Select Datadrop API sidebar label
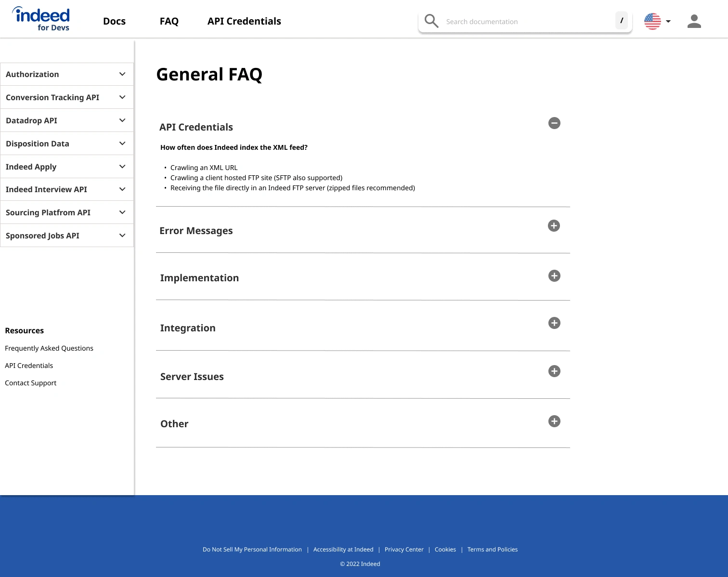This screenshot has width=728, height=577. [31, 120]
